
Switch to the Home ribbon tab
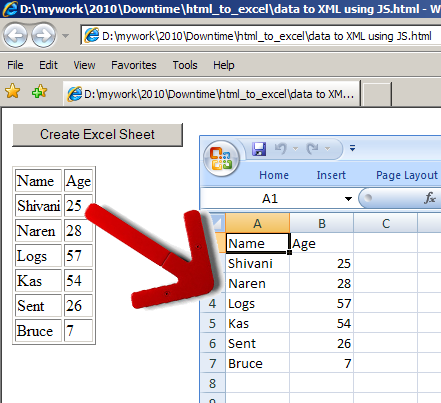pos(274,175)
